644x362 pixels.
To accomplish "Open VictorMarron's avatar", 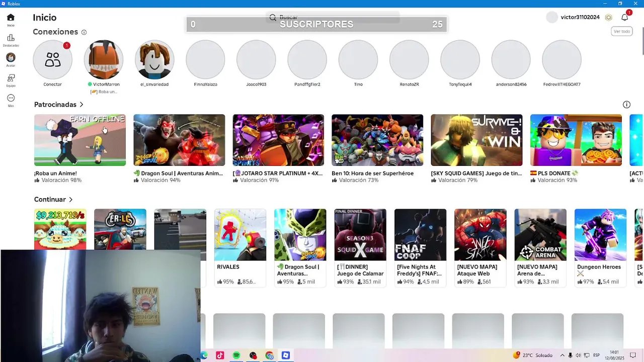I will (104, 60).
